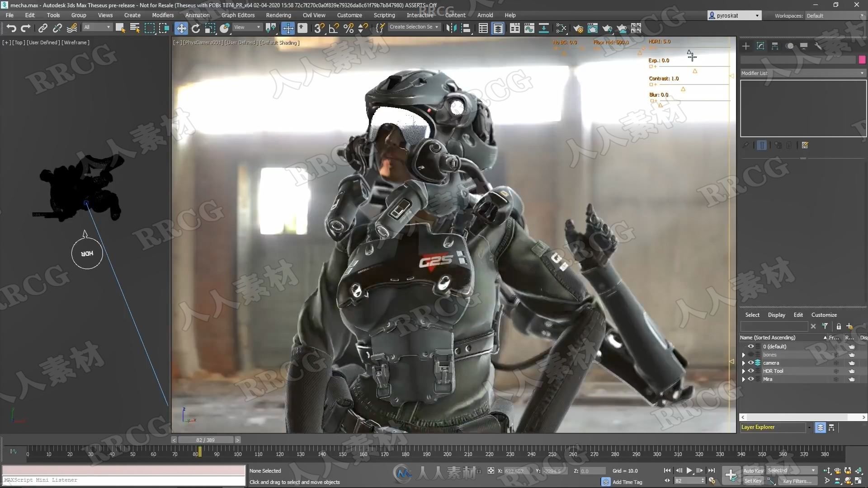
Task: Click the Render Setup icon
Action: (578, 28)
